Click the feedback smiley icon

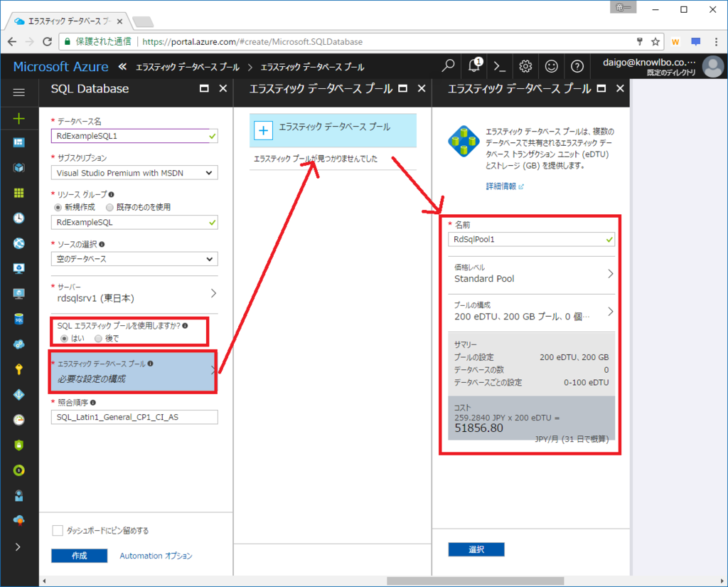551,66
